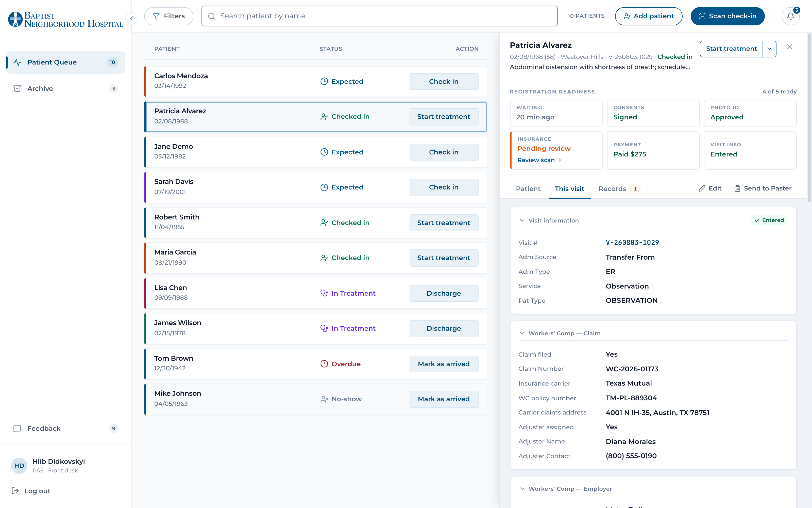Collapse the Workers' Comp — Claim section
The height and width of the screenshot is (508, 812).
point(522,333)
